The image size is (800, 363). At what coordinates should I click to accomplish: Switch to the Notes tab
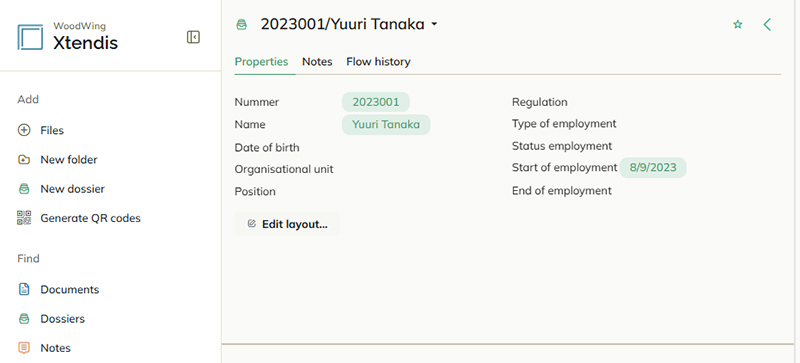click(317, 62)
